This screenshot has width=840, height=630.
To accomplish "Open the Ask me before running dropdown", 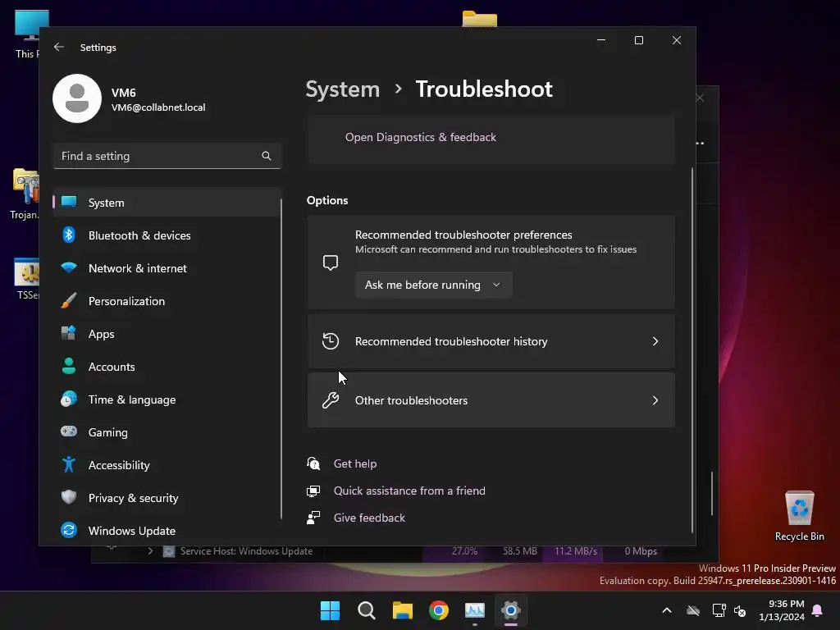I will coord(433,285).
